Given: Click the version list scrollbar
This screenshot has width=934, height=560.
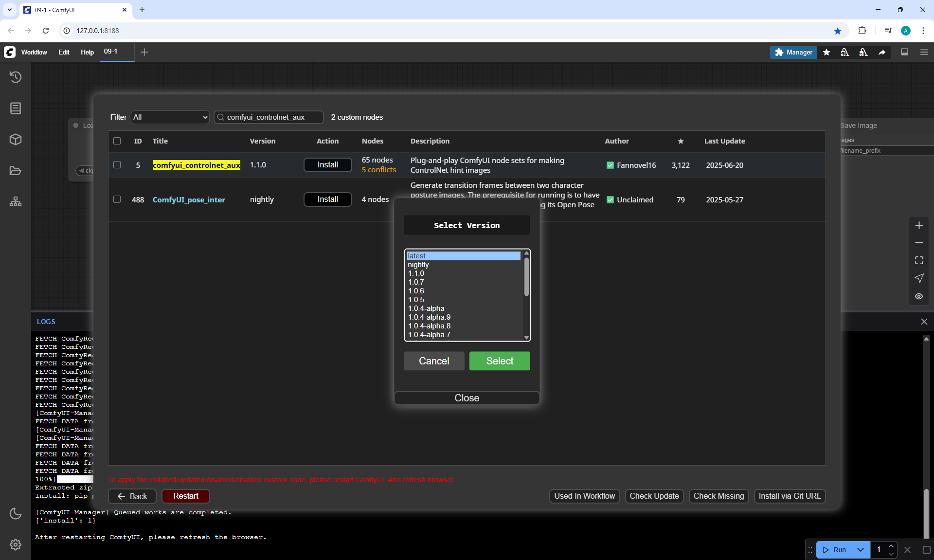Looking at the screenshot, I should [526, 277].
